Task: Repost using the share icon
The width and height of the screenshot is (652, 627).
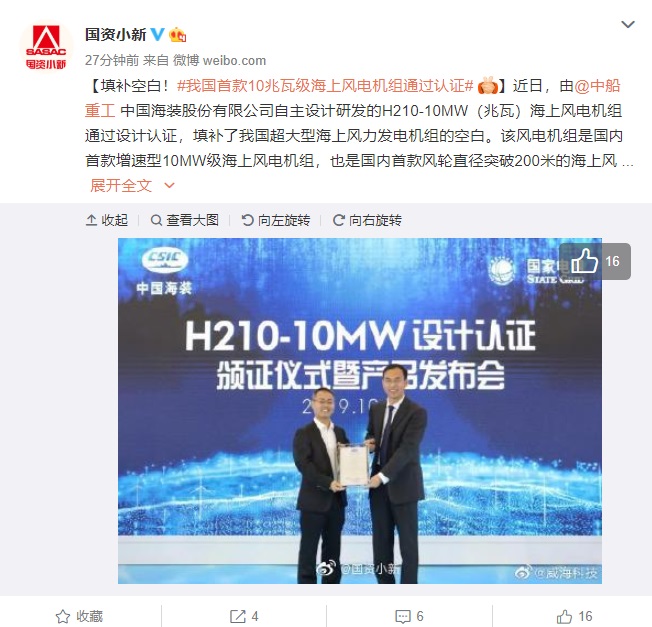Action: pyautogui.click(x=244, y=616)
